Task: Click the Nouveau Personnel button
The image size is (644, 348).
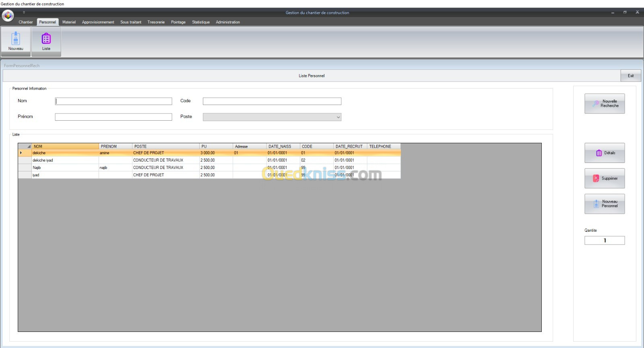Action: pyautogui.click(x=605, y=204)
